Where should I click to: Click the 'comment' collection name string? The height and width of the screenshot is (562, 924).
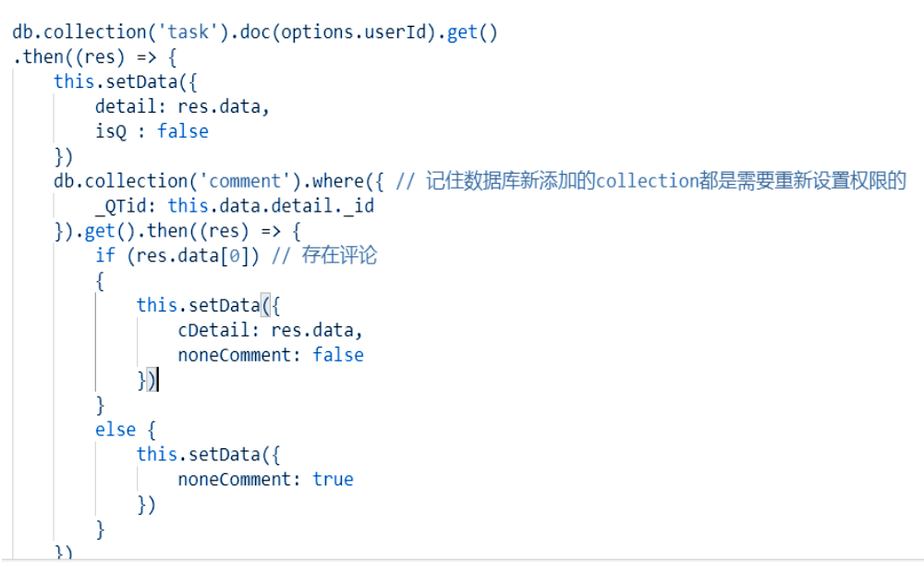245,181
